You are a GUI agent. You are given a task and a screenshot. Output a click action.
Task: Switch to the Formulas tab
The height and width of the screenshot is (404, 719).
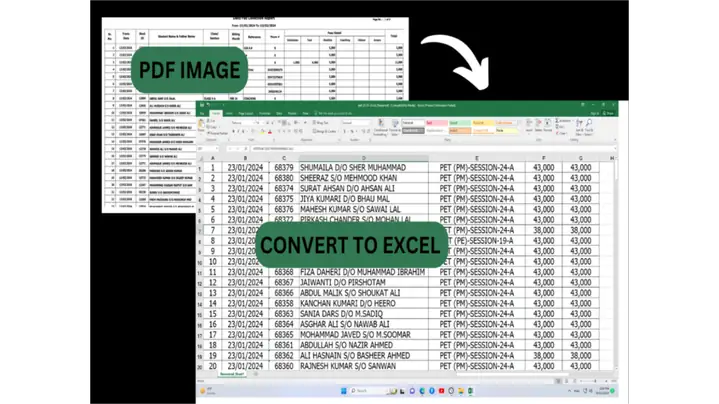click(x=265, y=113)
